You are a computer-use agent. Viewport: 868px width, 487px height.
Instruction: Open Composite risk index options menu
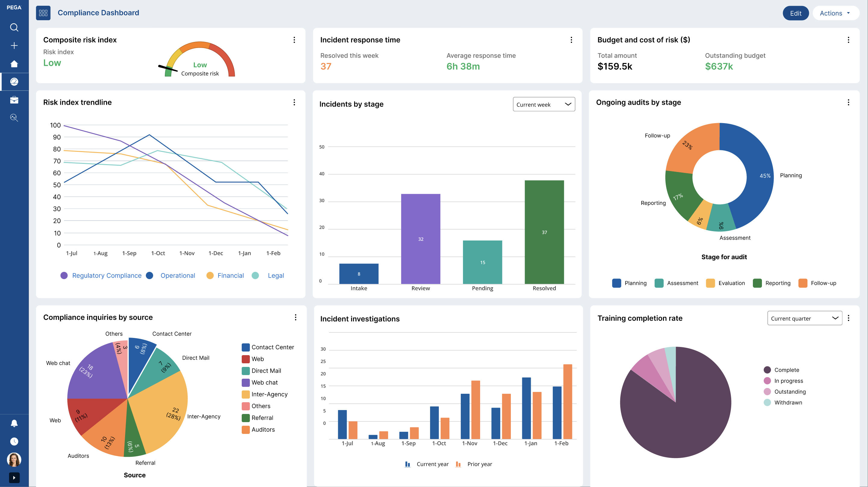pyautogui.click(x=294, y=40)
